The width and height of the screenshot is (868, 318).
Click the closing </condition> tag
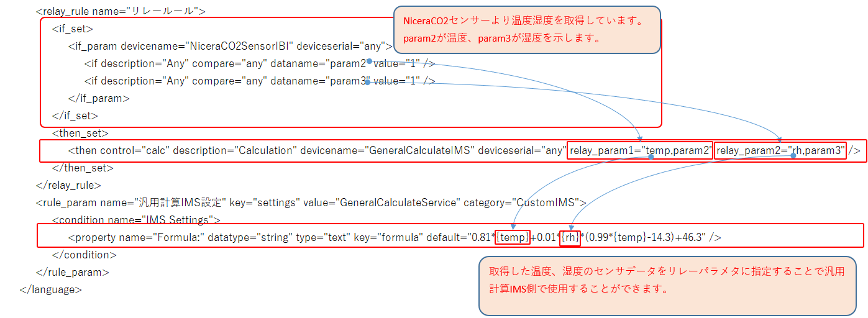(x=84, y=254)
